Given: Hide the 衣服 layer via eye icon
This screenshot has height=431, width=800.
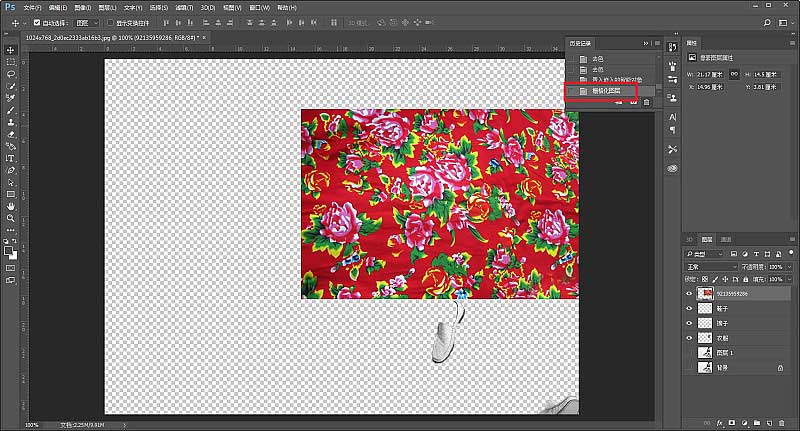Looking at the screenshot, I should (689, 338).
